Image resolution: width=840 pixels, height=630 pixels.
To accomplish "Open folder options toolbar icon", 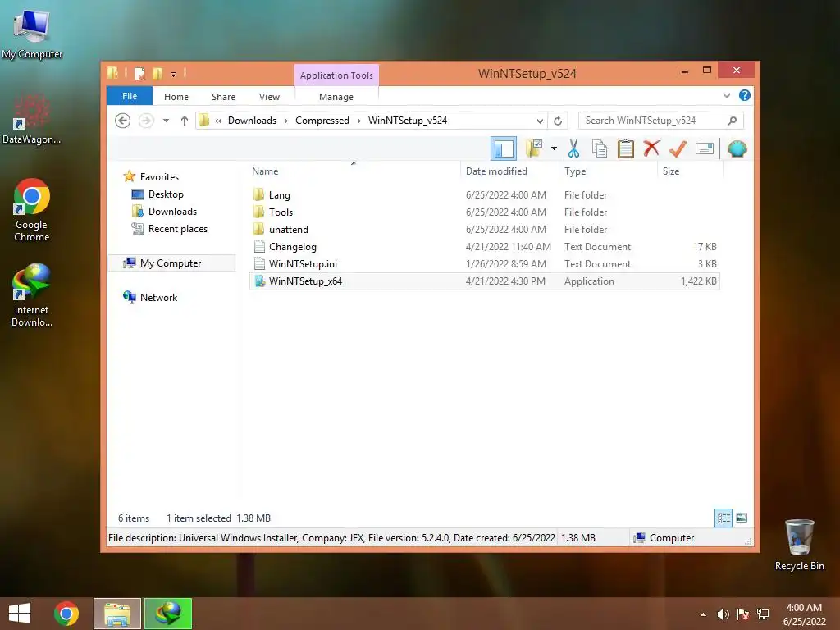I will tap(534, 148).
